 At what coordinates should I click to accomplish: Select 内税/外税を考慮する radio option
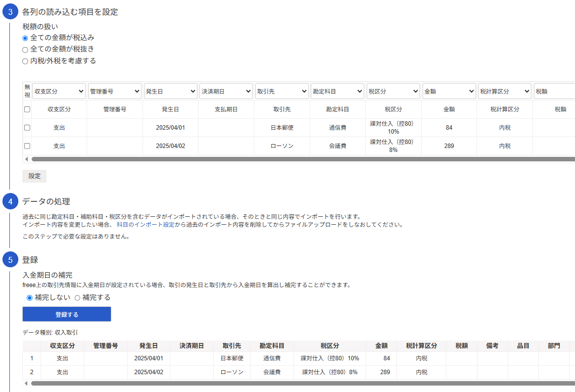point(25,61)
